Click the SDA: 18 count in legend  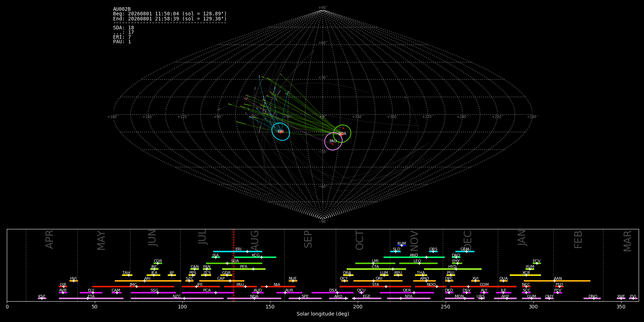click(123, 28)
